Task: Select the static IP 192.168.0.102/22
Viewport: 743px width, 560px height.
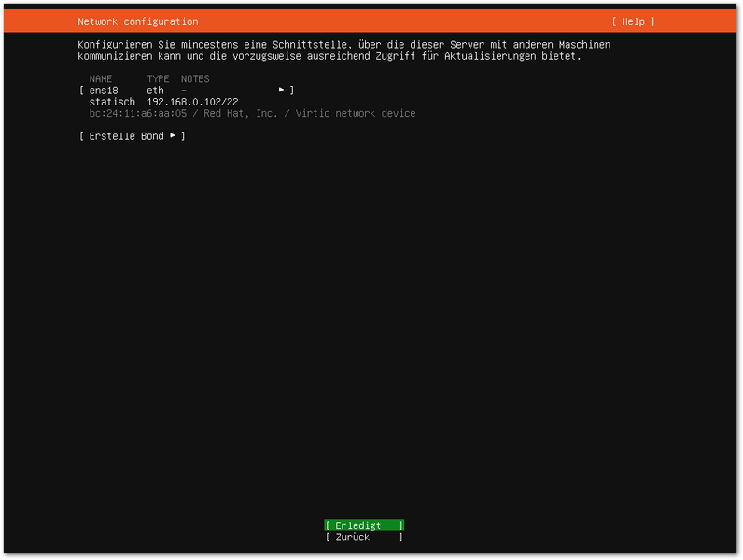Action: click(192, 102)
